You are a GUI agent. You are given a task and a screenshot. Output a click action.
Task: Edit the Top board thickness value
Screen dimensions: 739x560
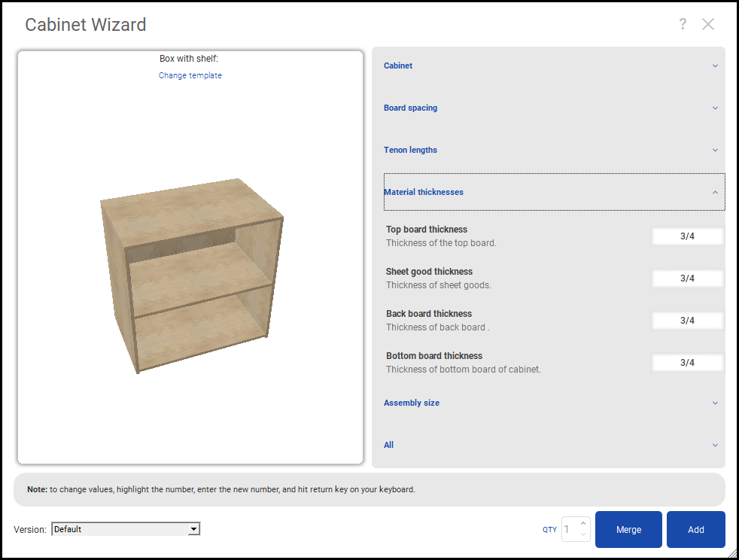tap(687, 236)
